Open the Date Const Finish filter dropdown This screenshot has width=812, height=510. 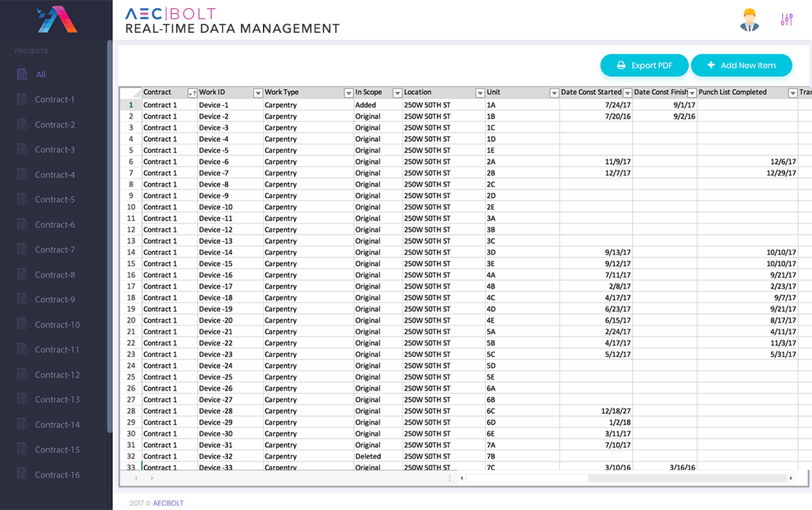[692, 93]
